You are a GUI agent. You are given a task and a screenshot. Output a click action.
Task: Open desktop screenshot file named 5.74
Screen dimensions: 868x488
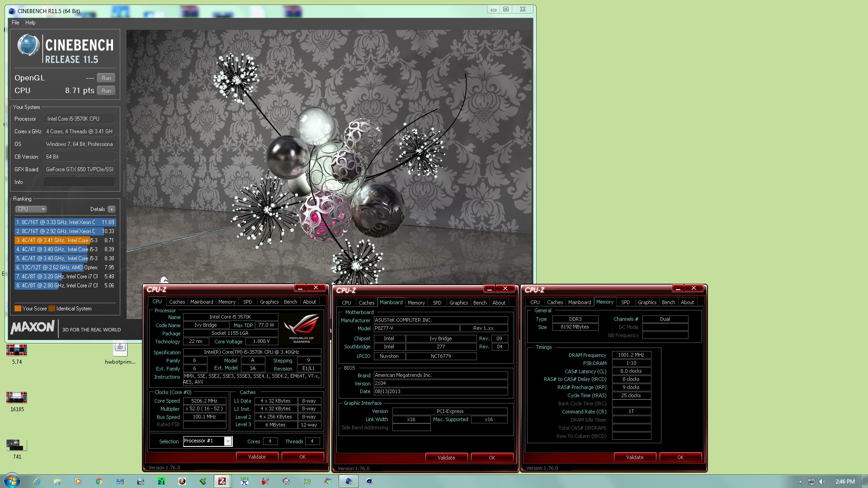point(17,354)
